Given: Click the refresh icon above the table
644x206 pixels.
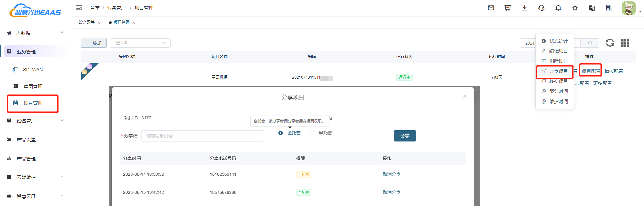Looking at the screenshot, I should 610,43.
